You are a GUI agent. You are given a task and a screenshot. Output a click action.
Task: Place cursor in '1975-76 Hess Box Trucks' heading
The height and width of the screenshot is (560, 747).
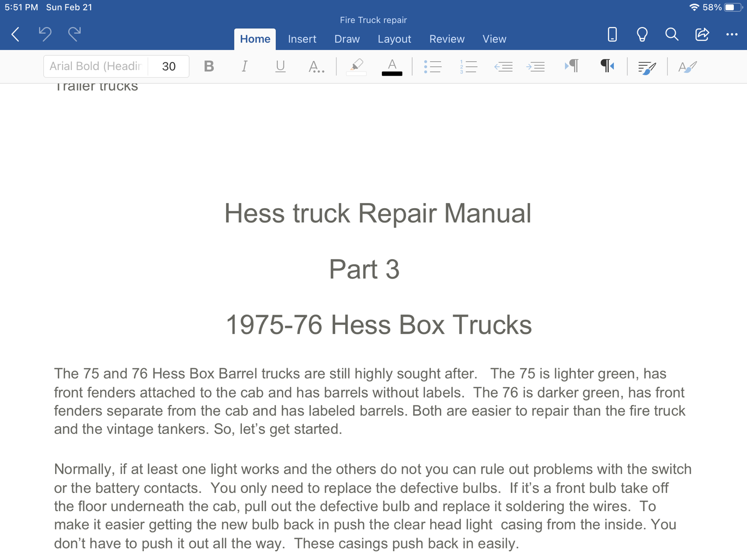379,325
